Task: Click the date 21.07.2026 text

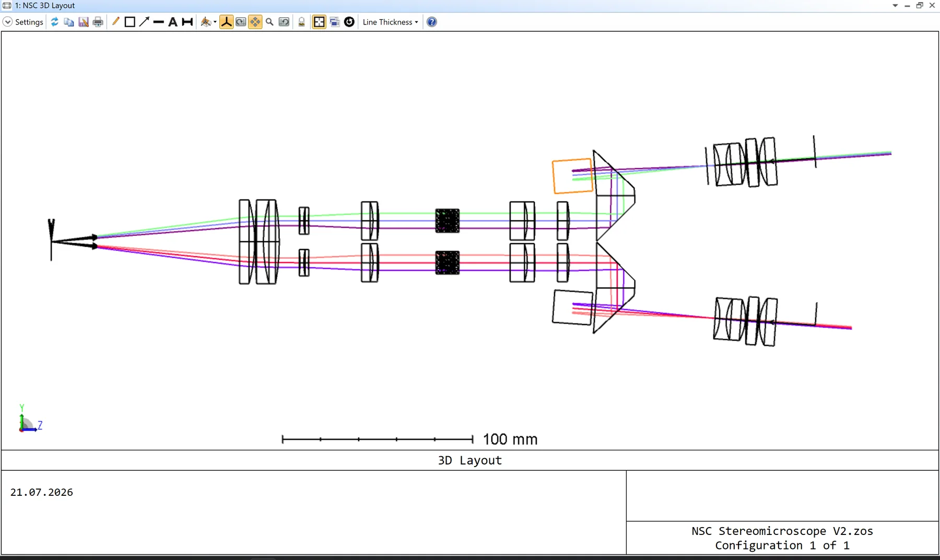Action: tap(42, 492)
